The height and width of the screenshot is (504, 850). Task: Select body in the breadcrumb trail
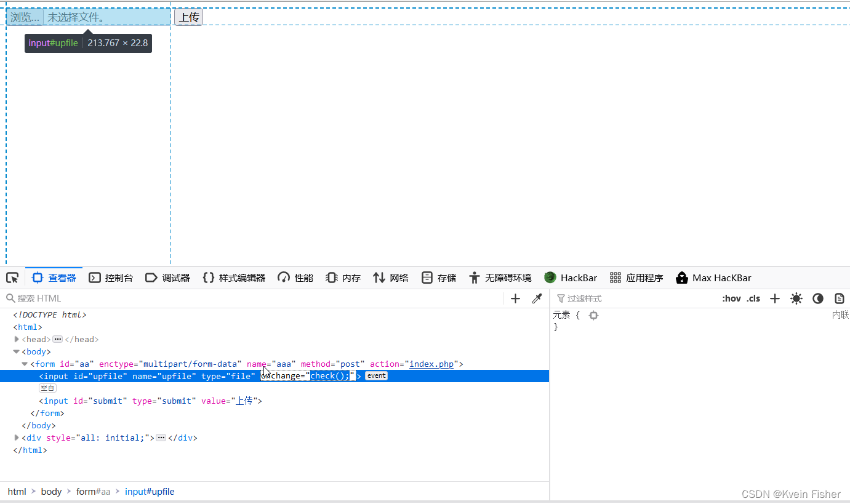click(52, 491)
